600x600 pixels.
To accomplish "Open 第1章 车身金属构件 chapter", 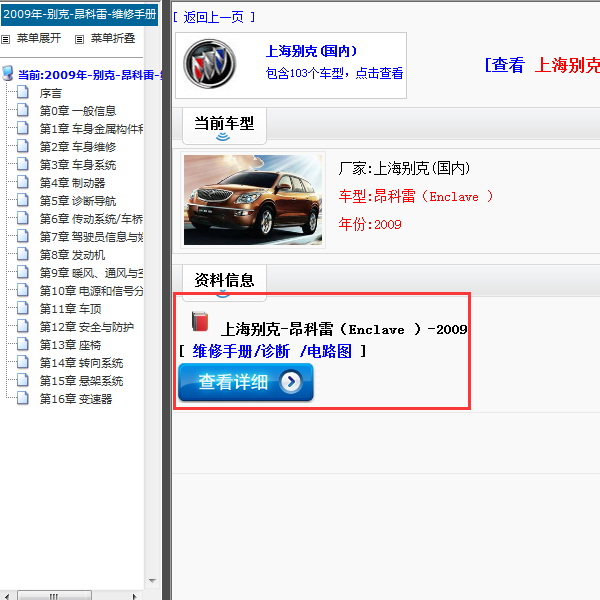I will tap(91, 129).
